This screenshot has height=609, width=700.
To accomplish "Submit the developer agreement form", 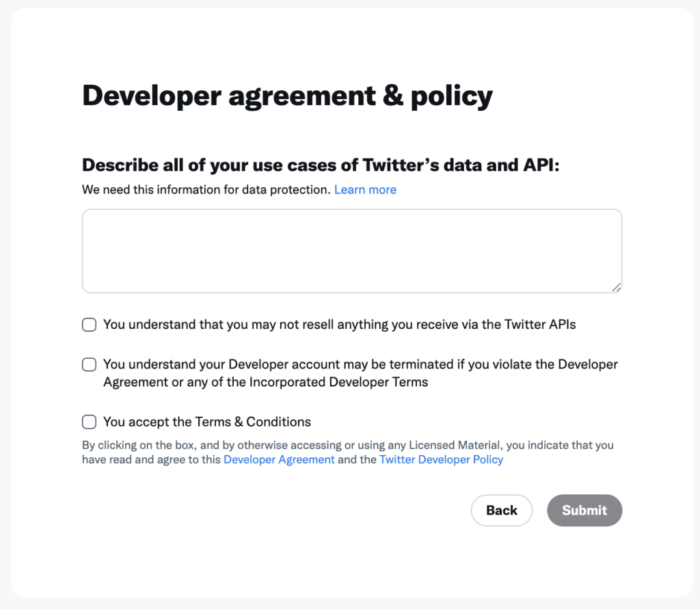I will coord(584,511).
